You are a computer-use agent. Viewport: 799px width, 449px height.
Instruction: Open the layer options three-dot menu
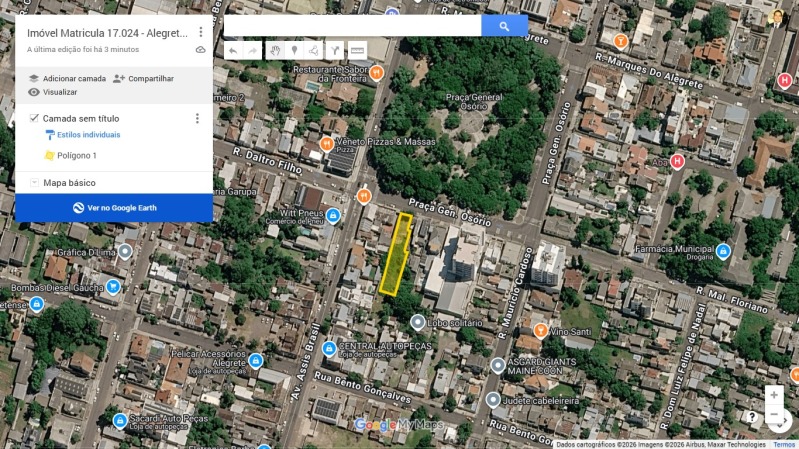(197, 118)
